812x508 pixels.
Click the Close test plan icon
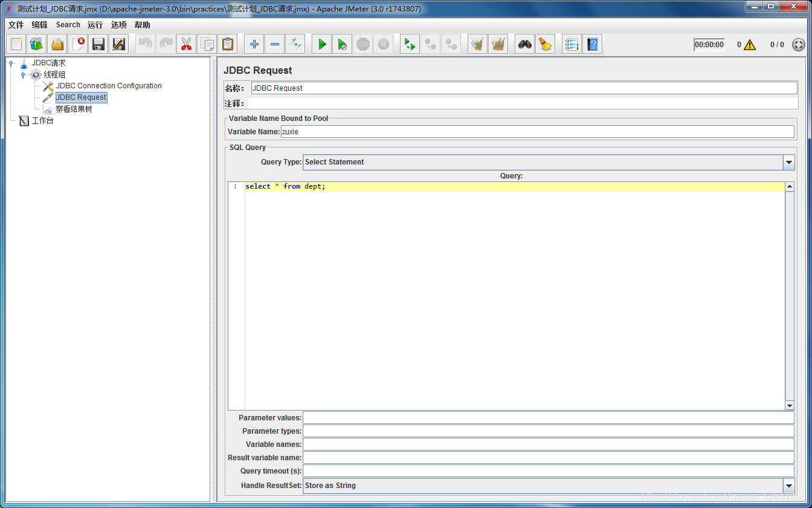(x=78, y=44)
